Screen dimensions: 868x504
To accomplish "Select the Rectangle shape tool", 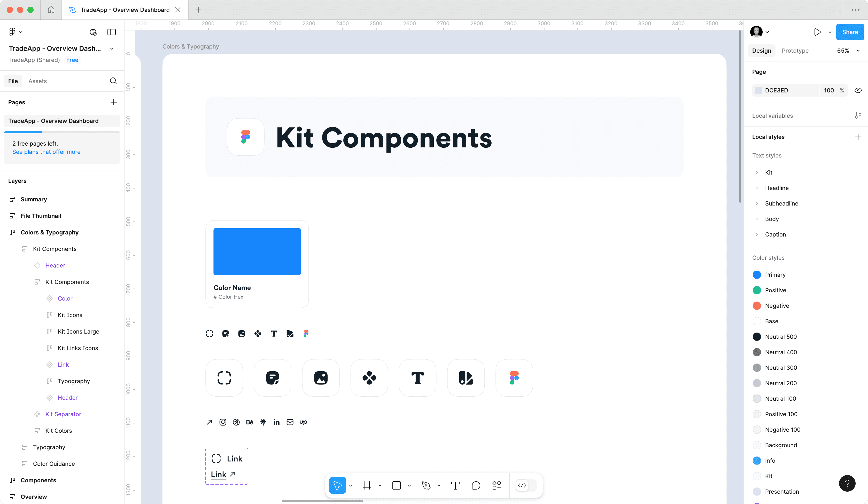I will (x=397, y=485).
